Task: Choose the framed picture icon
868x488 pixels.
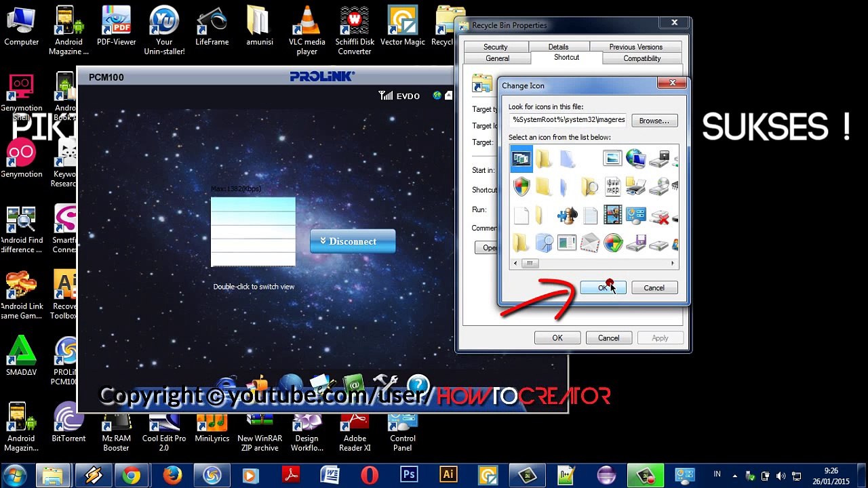Action: pos(612,158)
